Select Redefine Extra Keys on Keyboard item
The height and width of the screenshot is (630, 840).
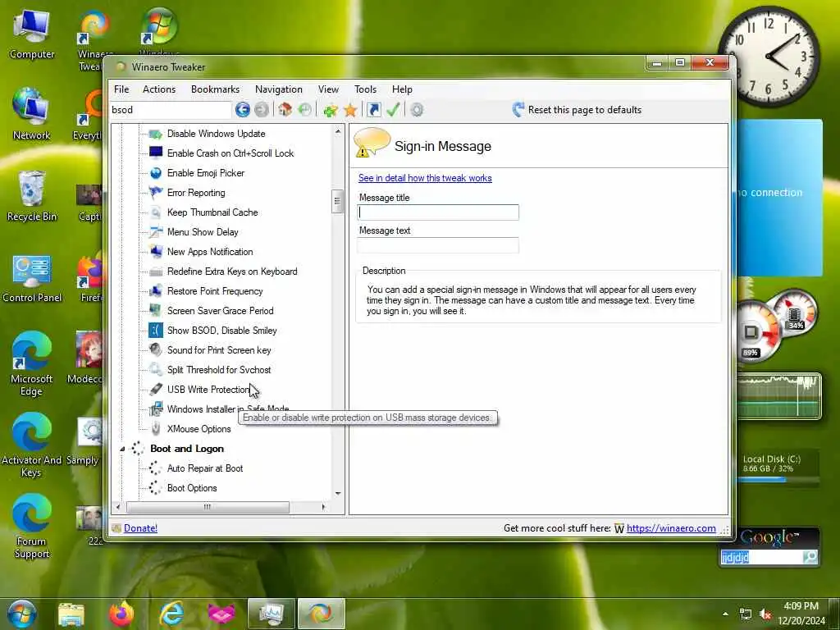[232, 272]
